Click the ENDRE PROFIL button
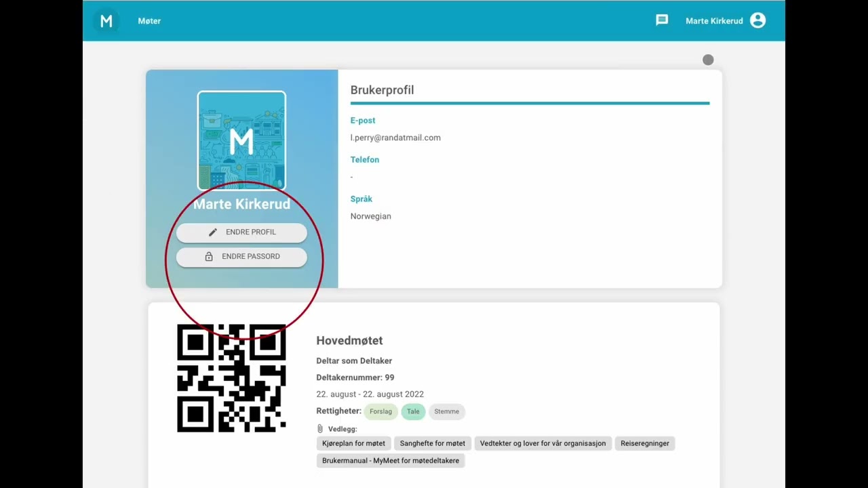Screen dimensions: 868x488 tap(241, 232)
